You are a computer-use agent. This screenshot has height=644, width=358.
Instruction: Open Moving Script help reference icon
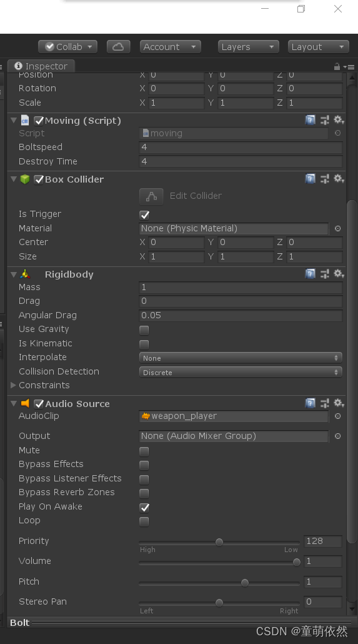pyautogui.click(x=311, y=120)
